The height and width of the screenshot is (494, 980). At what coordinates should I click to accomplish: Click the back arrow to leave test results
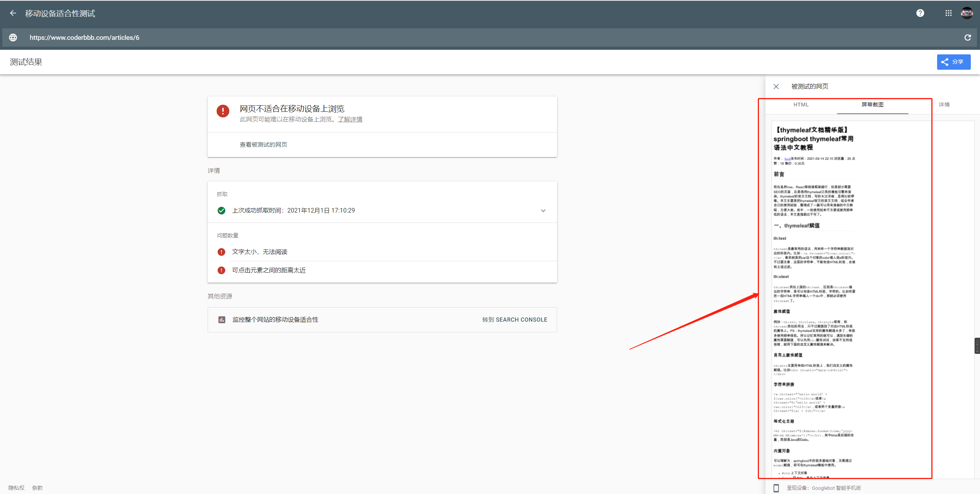(x=13, y=13)
